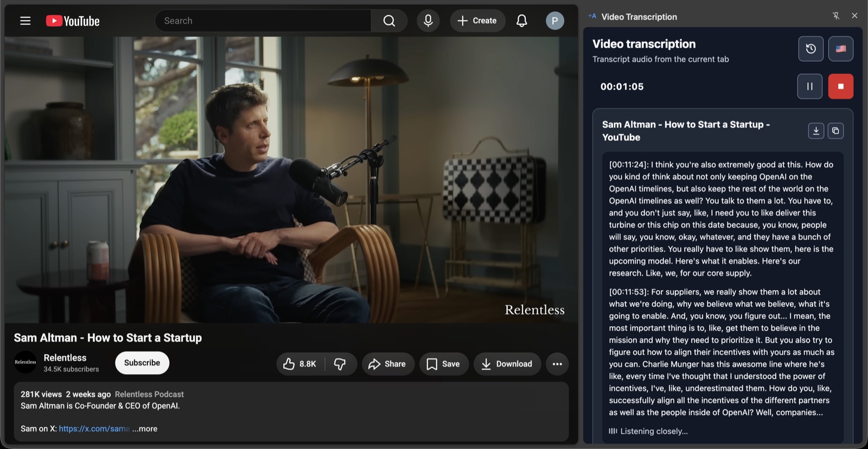This screenshot has width=868, height=449.
Task: Download the video
Action: pyautogui.click(x=507, y=364)
